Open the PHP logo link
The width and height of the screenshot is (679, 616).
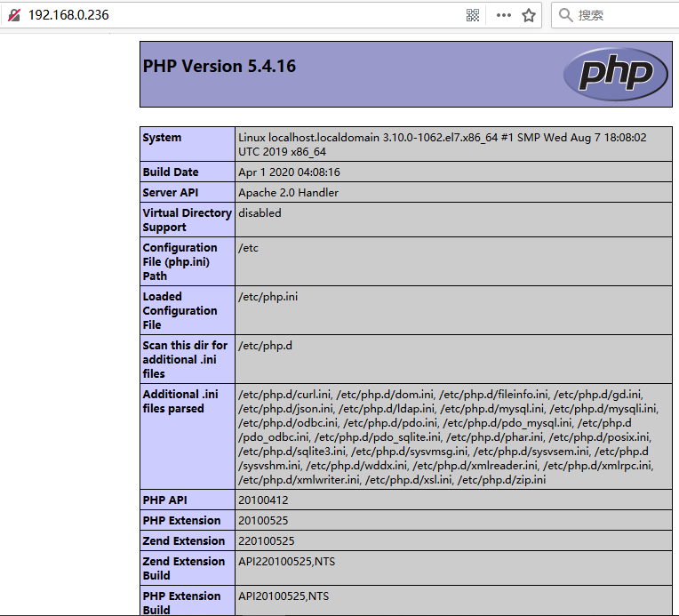click(615, 74)
